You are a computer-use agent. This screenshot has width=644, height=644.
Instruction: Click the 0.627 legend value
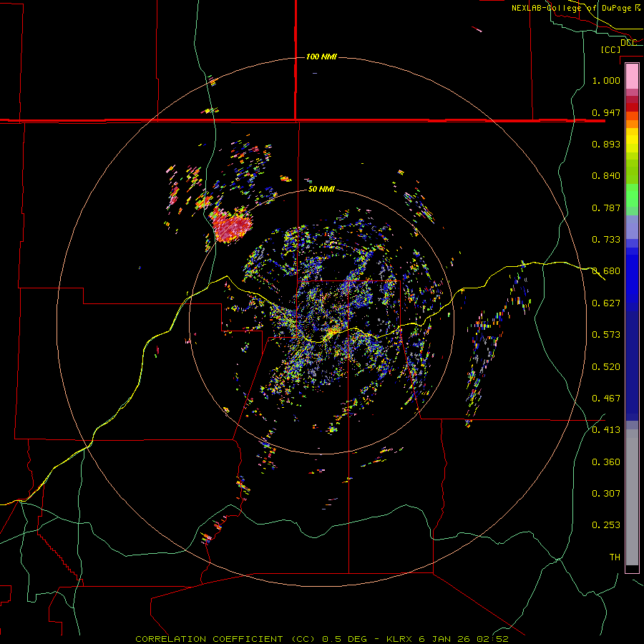(x=606, y=303)
